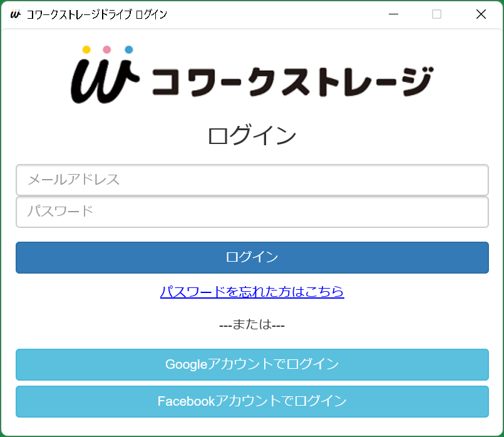Screen dimensions: 504x437
Task: Click the ---または--- divider text
Action: 252,325
